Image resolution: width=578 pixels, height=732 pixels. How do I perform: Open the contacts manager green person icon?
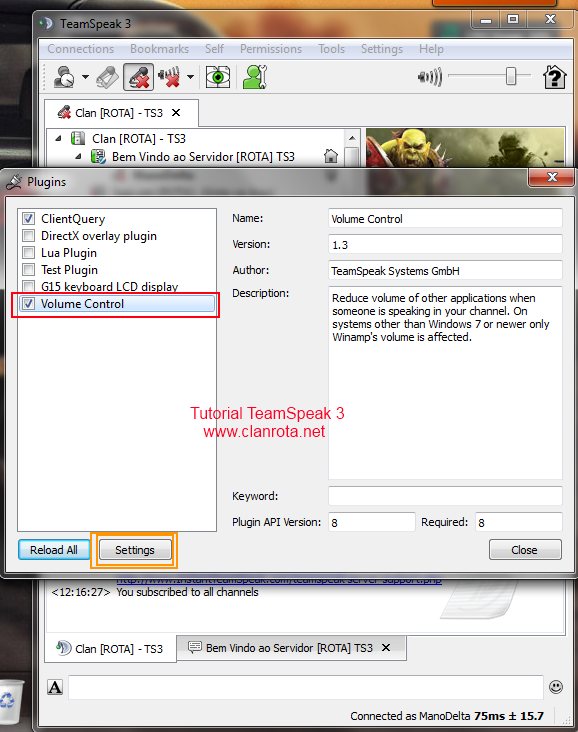(x=255, y=77)
